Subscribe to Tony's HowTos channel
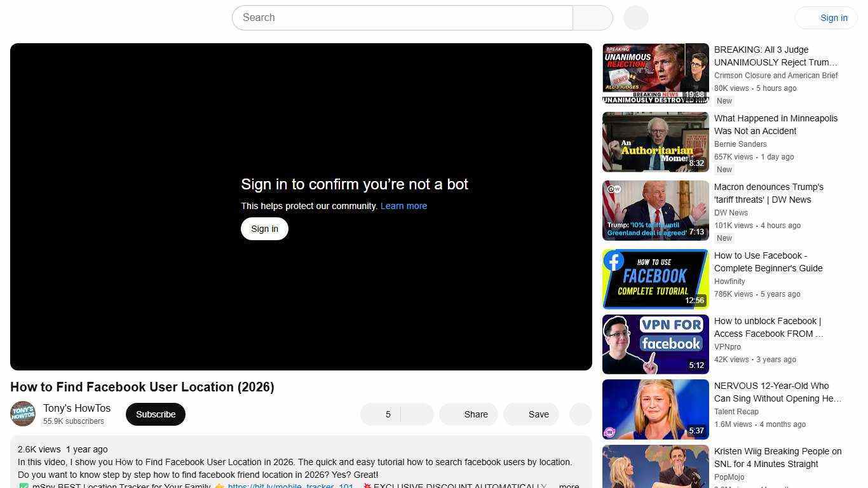The image size is (868, 488). (x=155, y=414)
